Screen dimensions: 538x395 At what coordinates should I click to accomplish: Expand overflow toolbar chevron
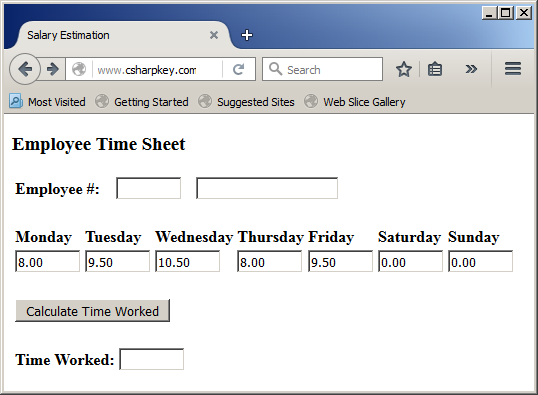tap(471, 69)
